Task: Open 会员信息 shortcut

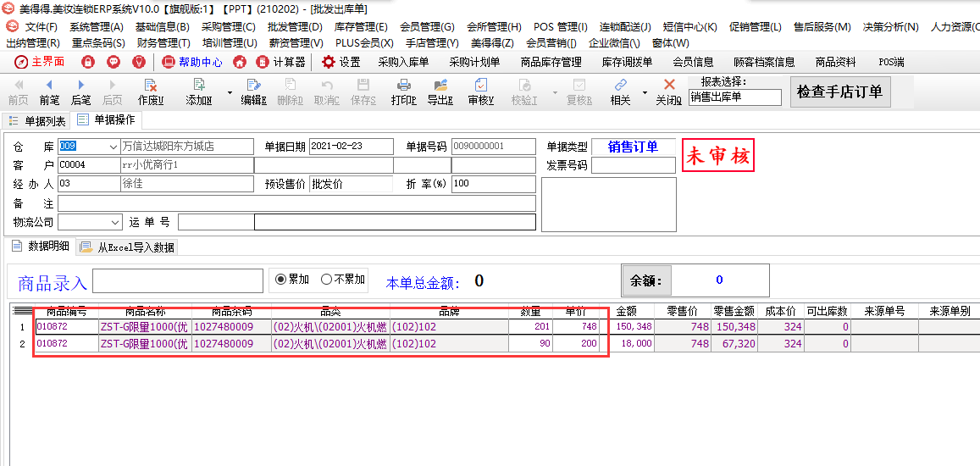Action: coord(693,62)
